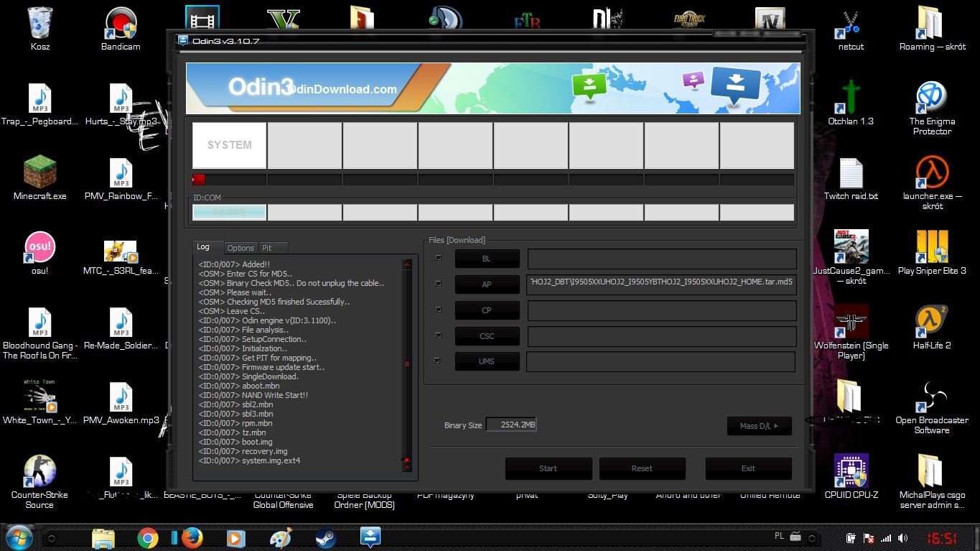
Task: Open Firefox from the taskbar
Action: (x=192, y=537)
